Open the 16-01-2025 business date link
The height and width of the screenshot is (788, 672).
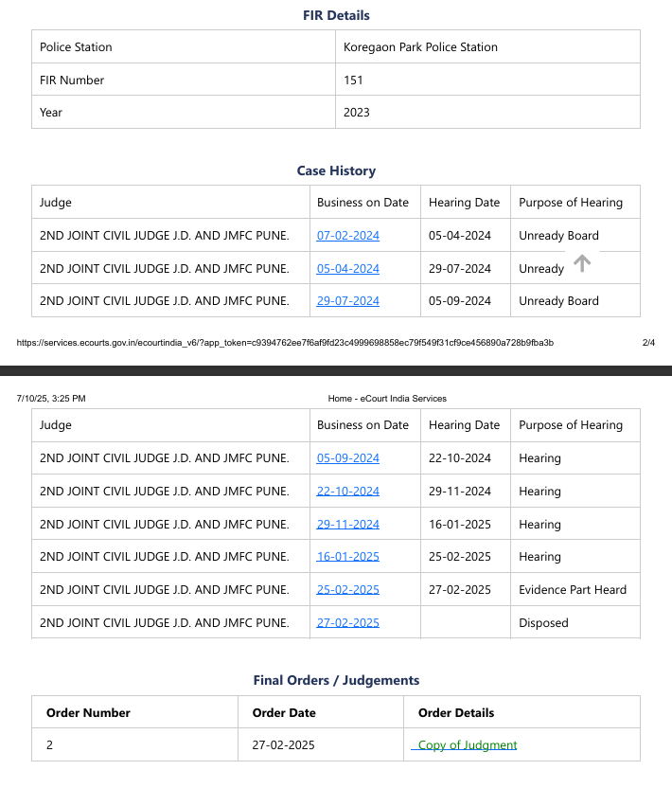click(347, 557)
